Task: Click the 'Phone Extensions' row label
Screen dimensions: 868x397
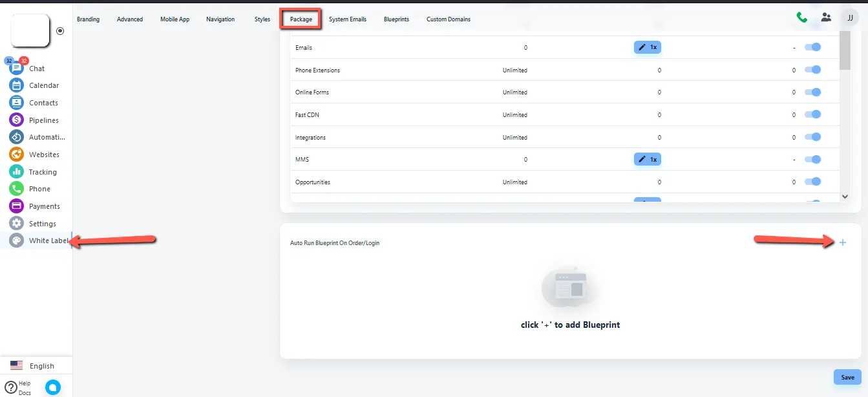Action: (x=317, y=70)
